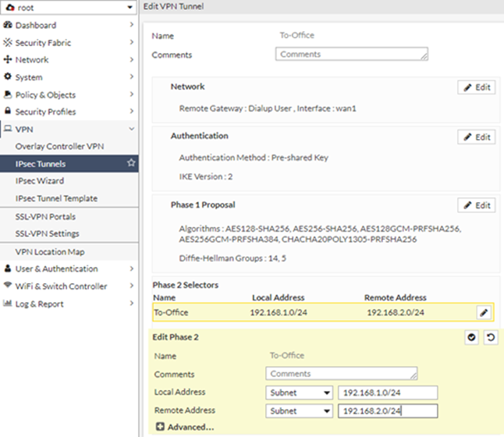Click the favorite star beside IPsec Tunnels
The height and width of the screenshot is (437, 504).
[x=131, y=164]
